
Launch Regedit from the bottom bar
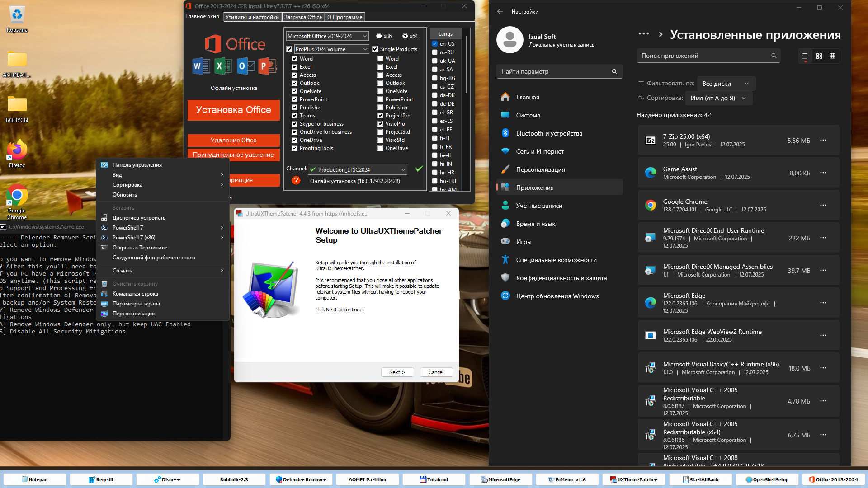point(101,479)
